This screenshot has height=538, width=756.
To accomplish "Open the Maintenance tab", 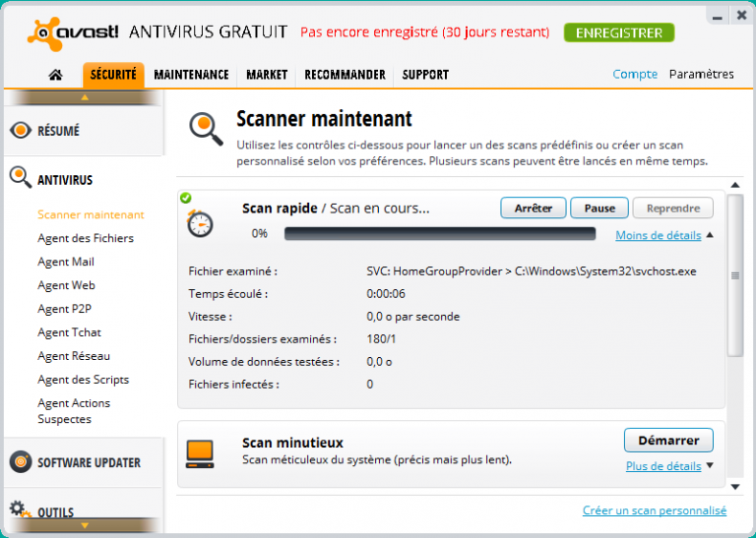I will pos(191,75).
